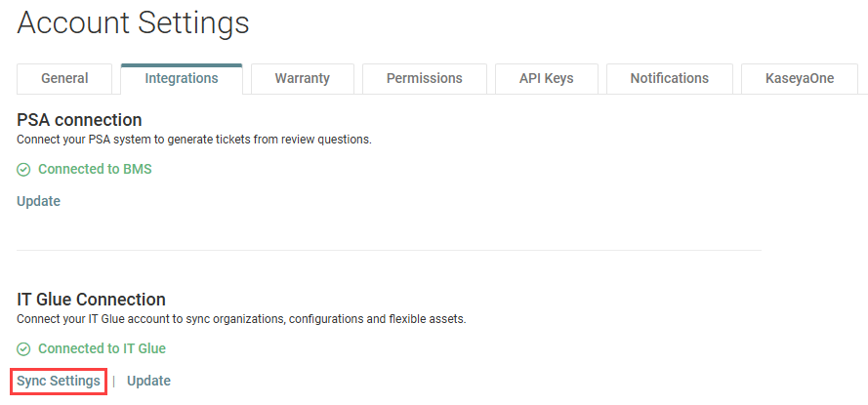Switch to the General tab

(x=64, y=79)
